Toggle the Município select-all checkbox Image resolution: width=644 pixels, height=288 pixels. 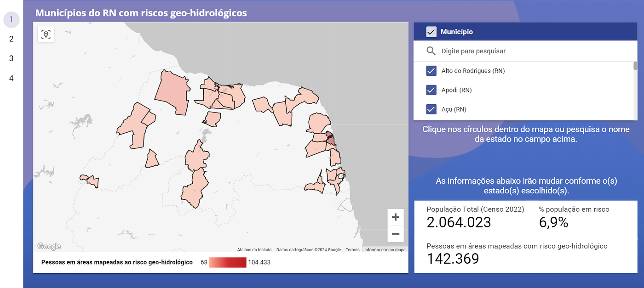tap(431, 32)
